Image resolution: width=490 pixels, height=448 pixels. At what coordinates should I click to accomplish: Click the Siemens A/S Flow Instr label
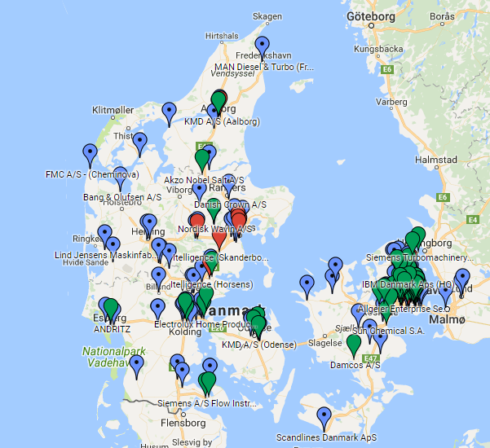click(207, 403)
